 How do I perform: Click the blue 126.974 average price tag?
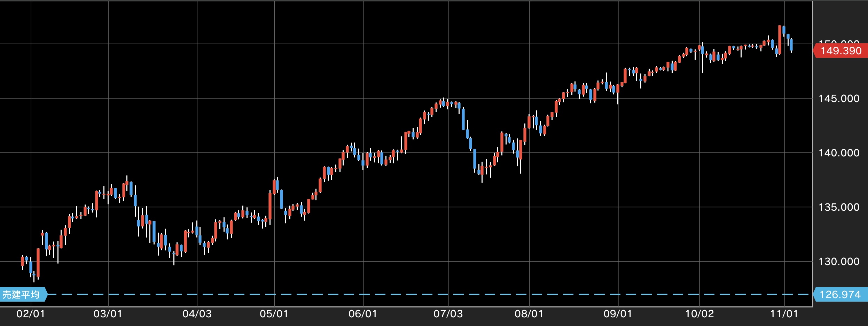(840, 295)
